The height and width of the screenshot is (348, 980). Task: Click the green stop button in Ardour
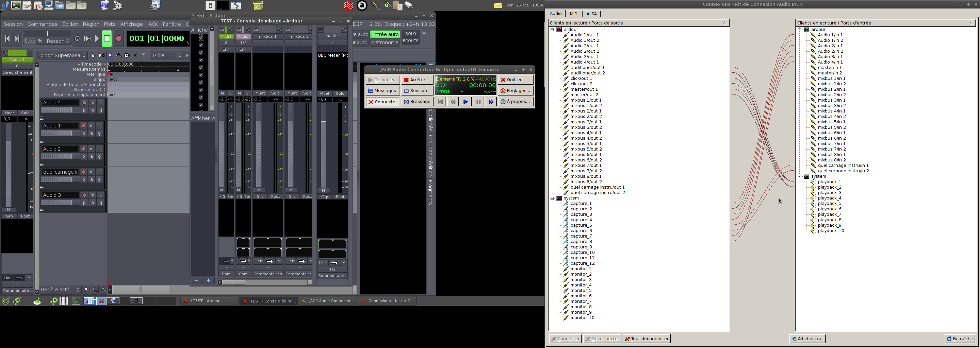[107, 39]
